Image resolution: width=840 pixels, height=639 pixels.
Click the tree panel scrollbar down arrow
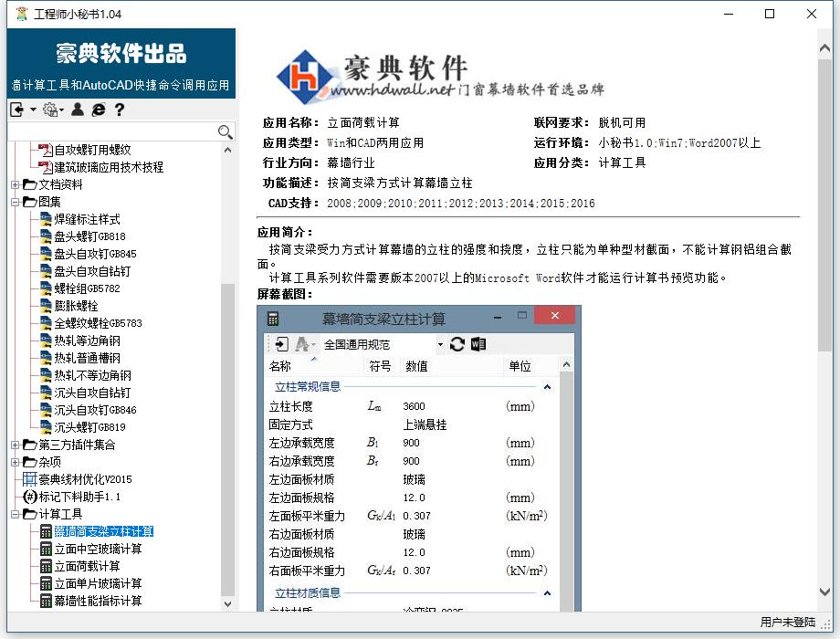point(228,603)
